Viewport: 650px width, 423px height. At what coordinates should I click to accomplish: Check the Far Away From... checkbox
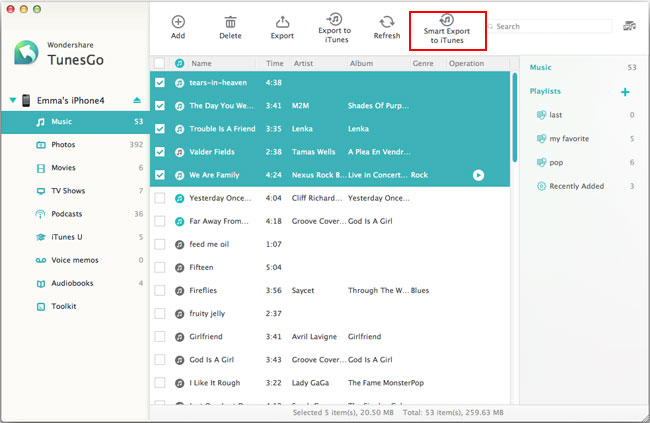click(160, 221)
